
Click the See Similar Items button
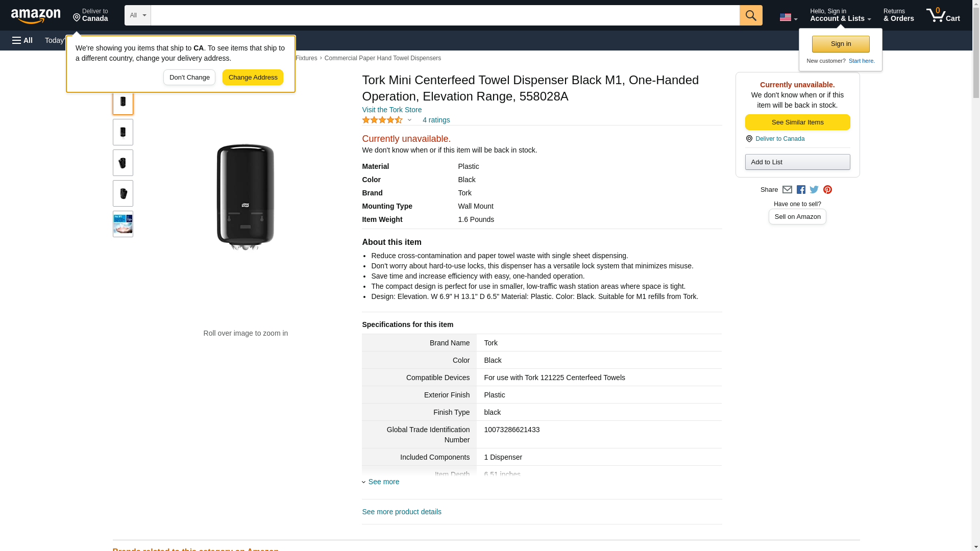797,122
